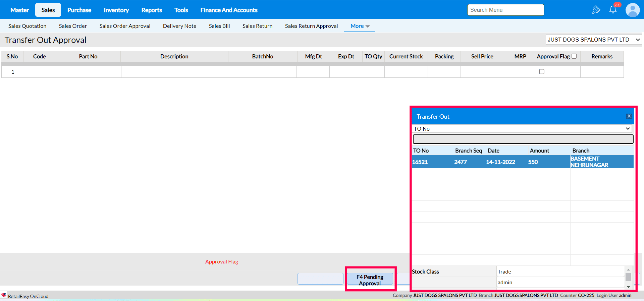
Task: Go to Delivery Note
Action: pyautogui.click(x=179, y=26)
